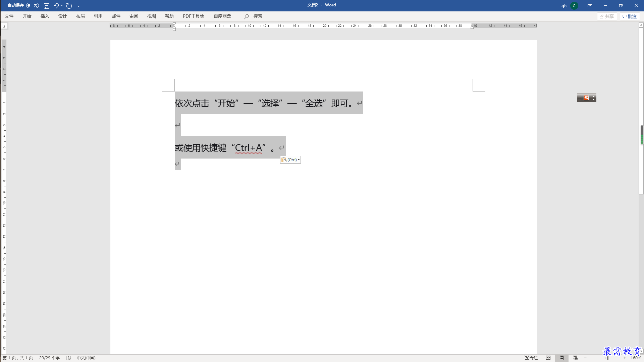Click the proofing/spell check status icon
This screenshot has height=362, width=644.
[68, 358]
